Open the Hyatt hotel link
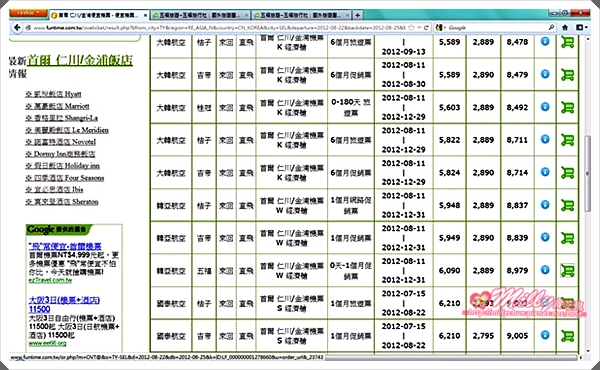 [53, 94]
